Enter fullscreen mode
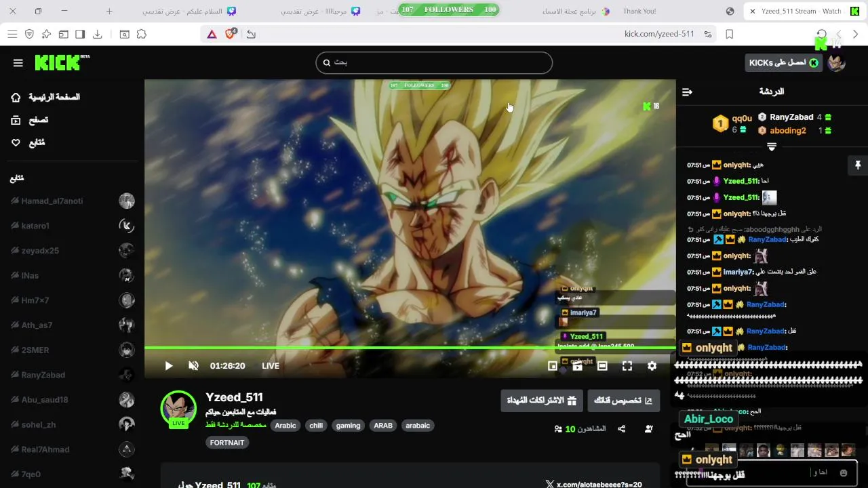This screenshot has width=868, height=488. [x=627, y=366]
